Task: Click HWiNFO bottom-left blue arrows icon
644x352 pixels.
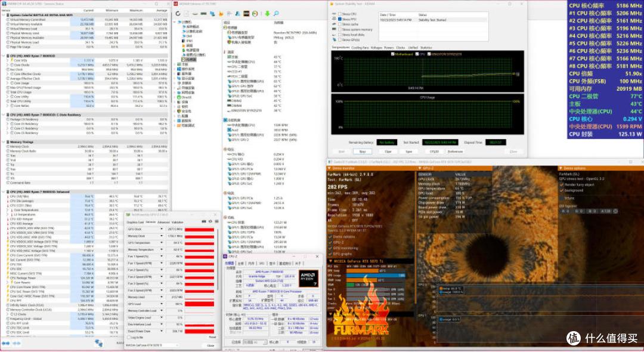Action: [5, 342]
